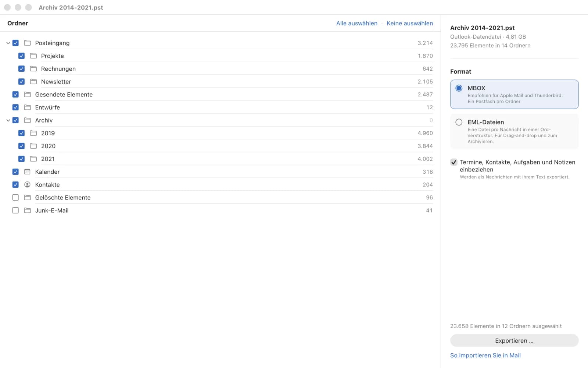Screen dimensions: 588x368
Task: Click the Entwürfe folder icon
Action: tap(27, 107)
